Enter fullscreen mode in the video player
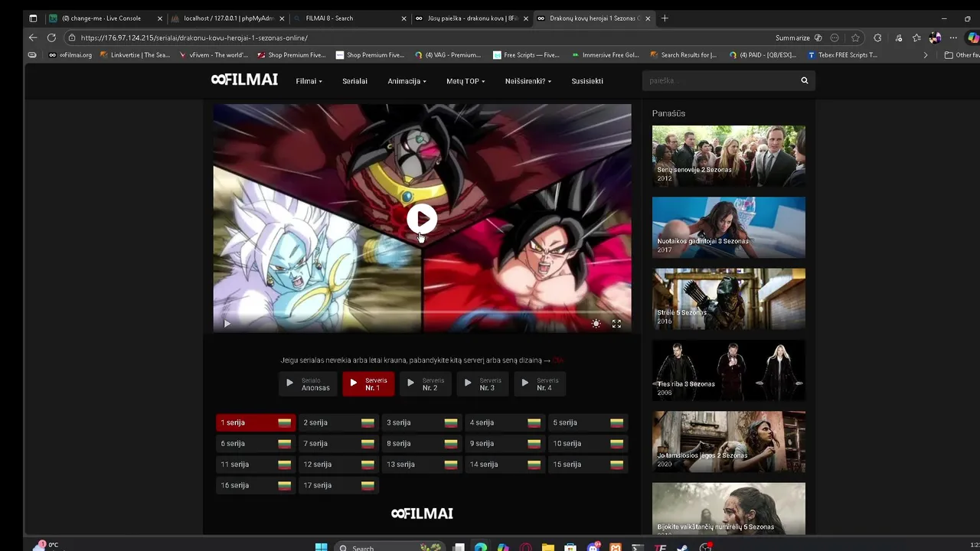Image resolution: width=980 pixels, height=551 pixels. 616,324
